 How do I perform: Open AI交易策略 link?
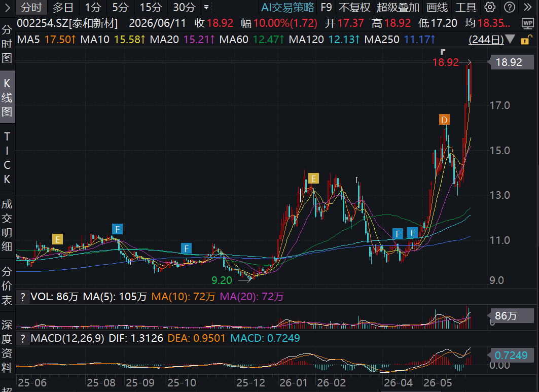click(288, 7)
